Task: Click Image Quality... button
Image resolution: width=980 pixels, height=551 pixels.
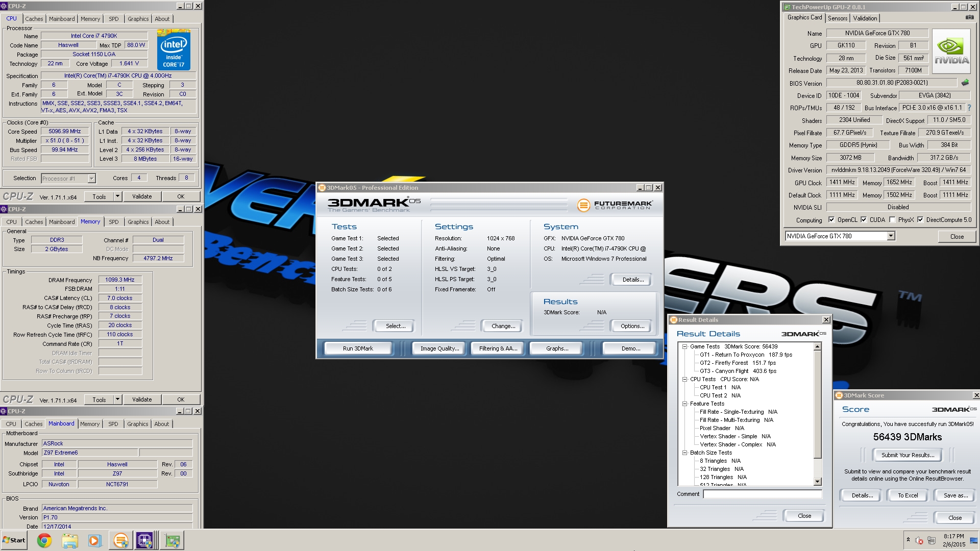Action: tap(439, 348)
